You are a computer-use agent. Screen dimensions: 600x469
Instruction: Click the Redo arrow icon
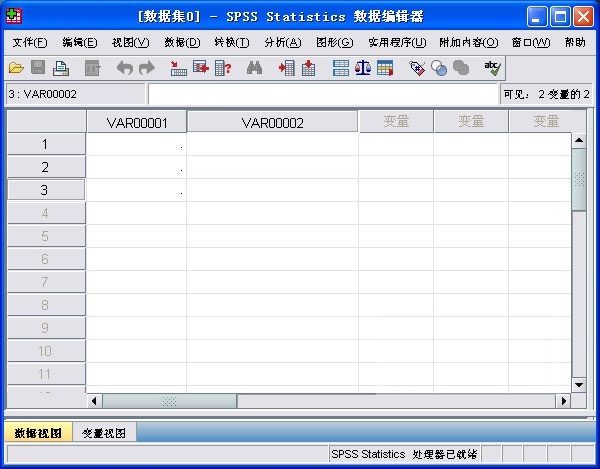(x=147, y=68)
